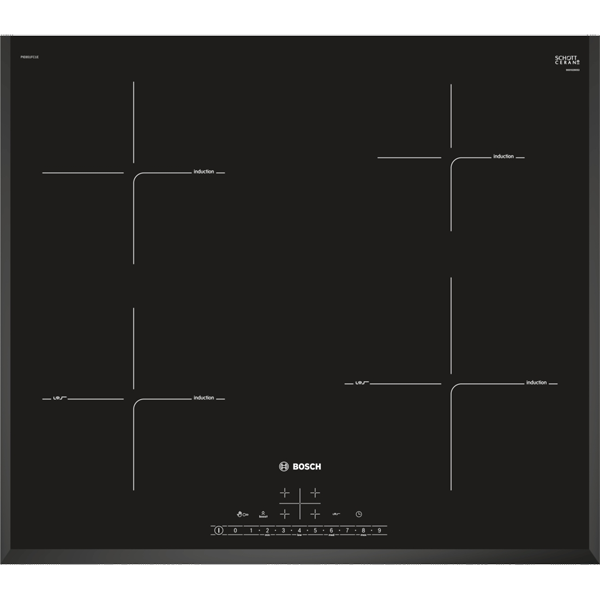Click the front-left zone induction label
The width and height of the screenshot is (600, 600).
click(x=204, y=398)
